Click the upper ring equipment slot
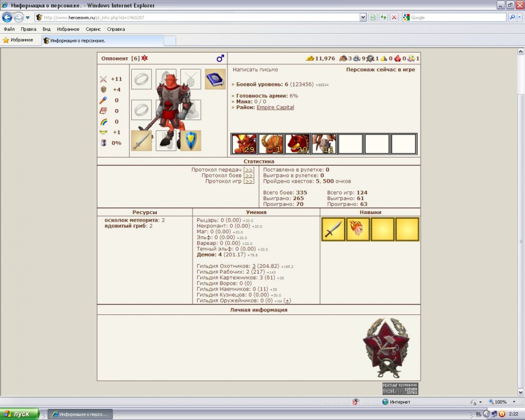 (x=141, y=79)
